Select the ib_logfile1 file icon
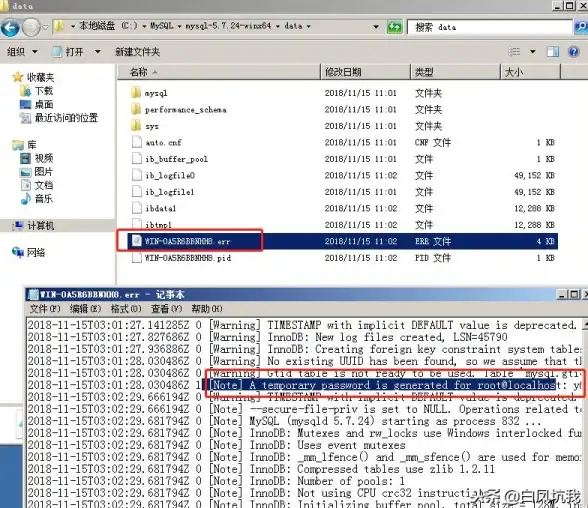 pos(136,192)
